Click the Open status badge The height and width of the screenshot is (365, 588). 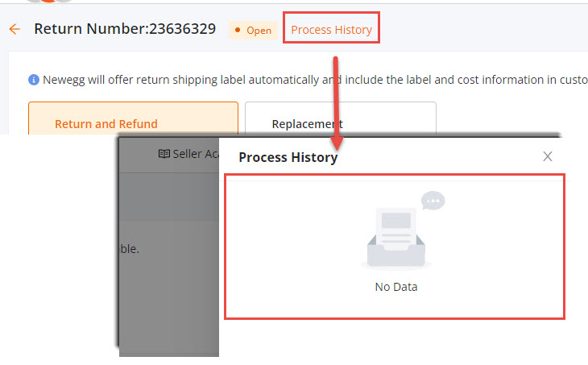(253, 30)
